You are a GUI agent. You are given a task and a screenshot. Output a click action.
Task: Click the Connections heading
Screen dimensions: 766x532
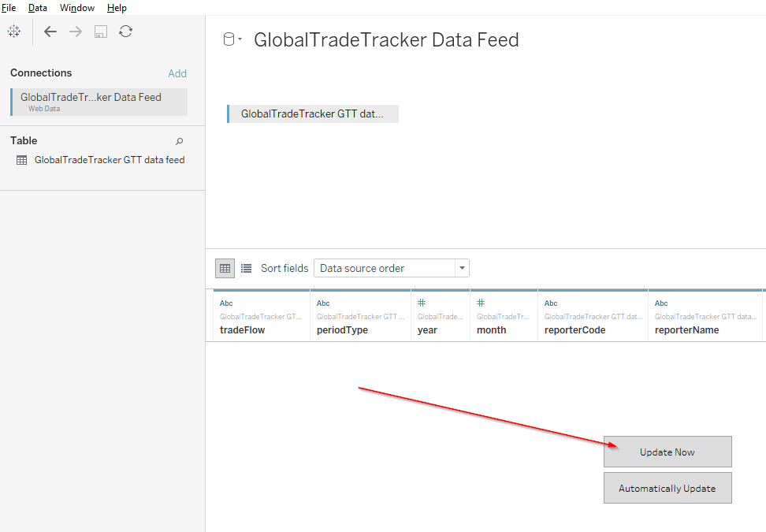41,73
